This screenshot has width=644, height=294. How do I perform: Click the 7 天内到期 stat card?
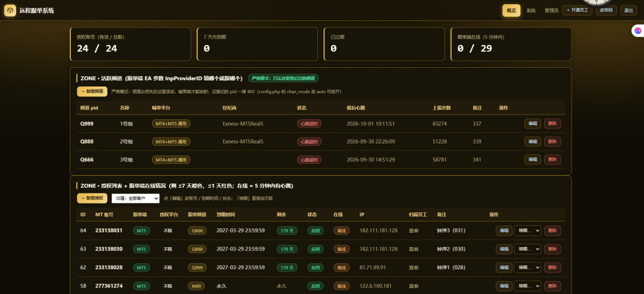[257, 44]
